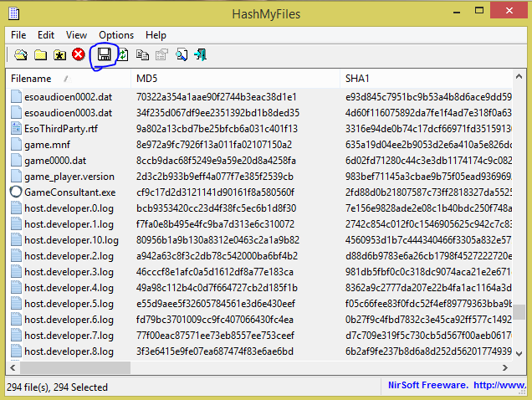Sort by the MD5 column header
The image size is (532, 400).
pyautogui.click(x=235, y=79)
